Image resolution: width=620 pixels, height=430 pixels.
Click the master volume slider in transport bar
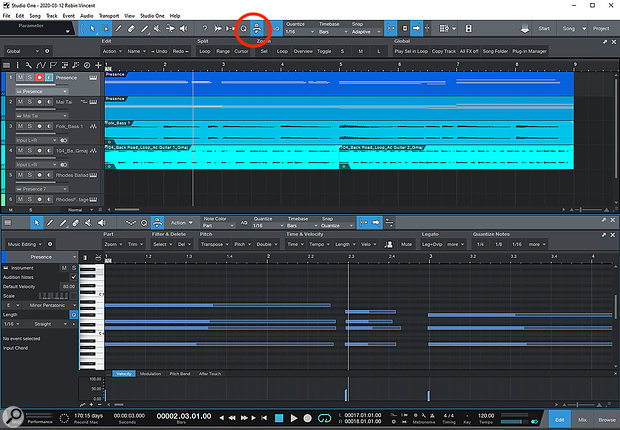pyautogui.click(x=514, y=422)
